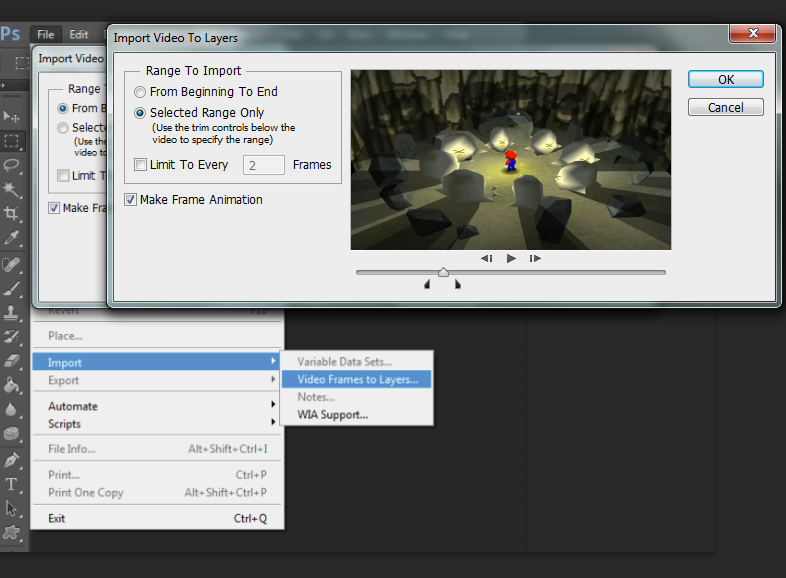Select the Custom Shape tool

11,532
